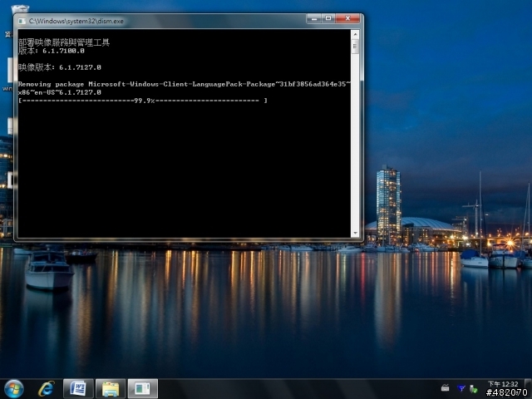The height and width of the screenshot is (399, 532).
Task: Open Windows Explorer from the taskbar
Action: [x=111, y=389]
